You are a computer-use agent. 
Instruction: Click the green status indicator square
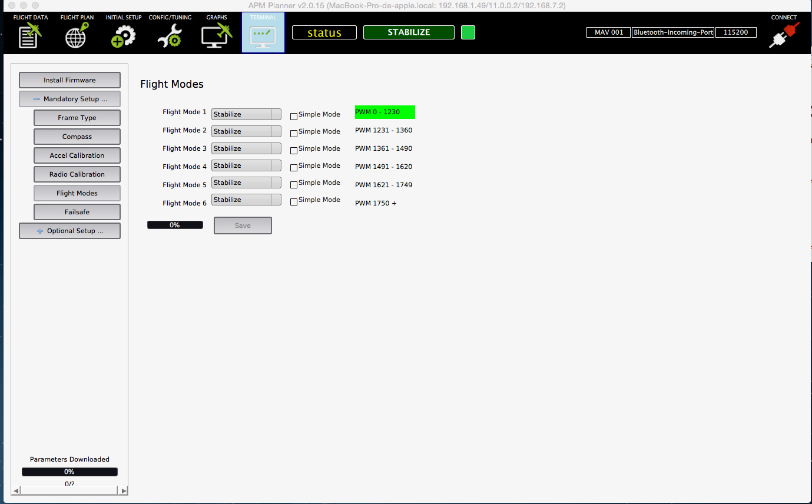[x=468, y=32]
